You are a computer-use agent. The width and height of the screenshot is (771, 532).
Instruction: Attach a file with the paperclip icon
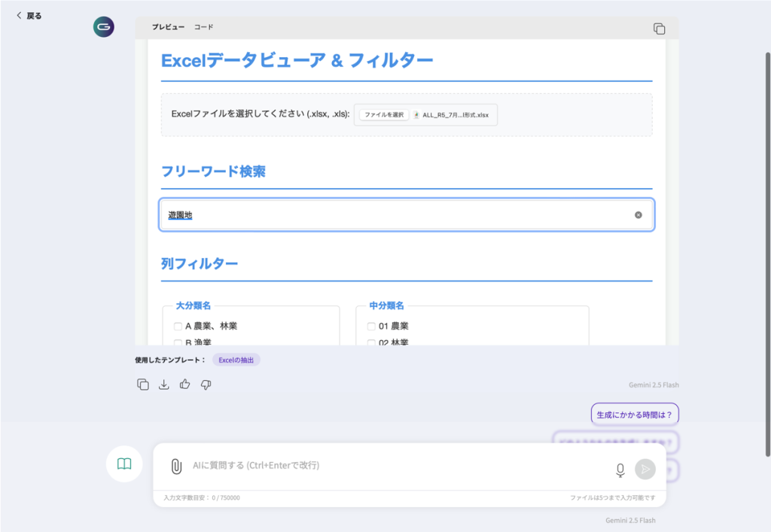(176, 467)
